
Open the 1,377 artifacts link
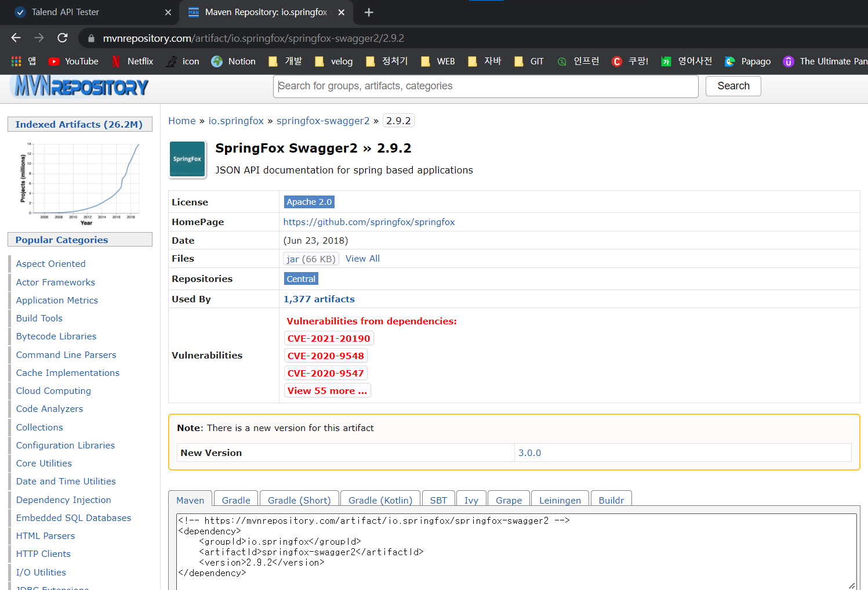[319, 299]
